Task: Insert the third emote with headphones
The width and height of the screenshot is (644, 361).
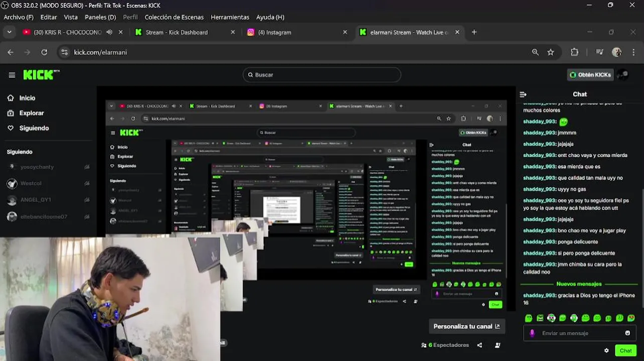Action: coord(551,318)
